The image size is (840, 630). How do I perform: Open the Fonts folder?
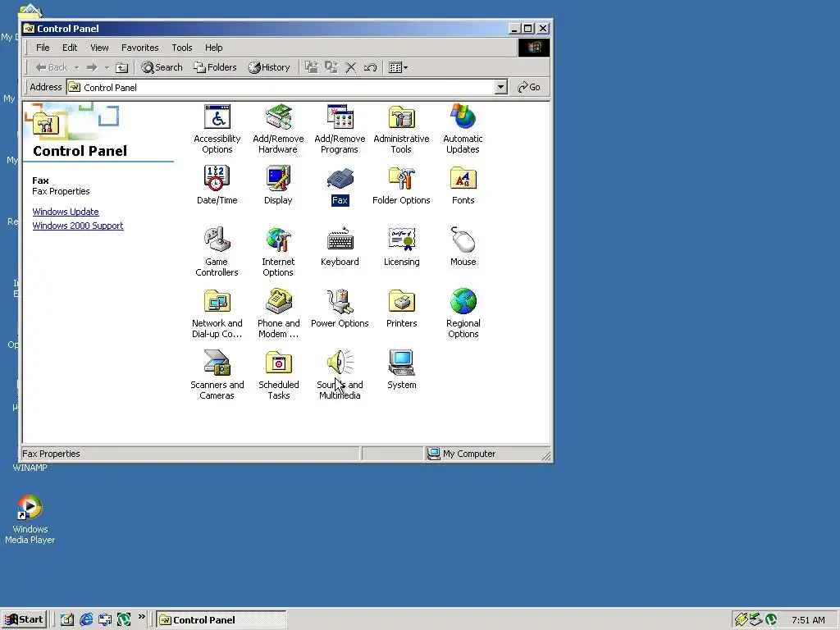[463, 185]
